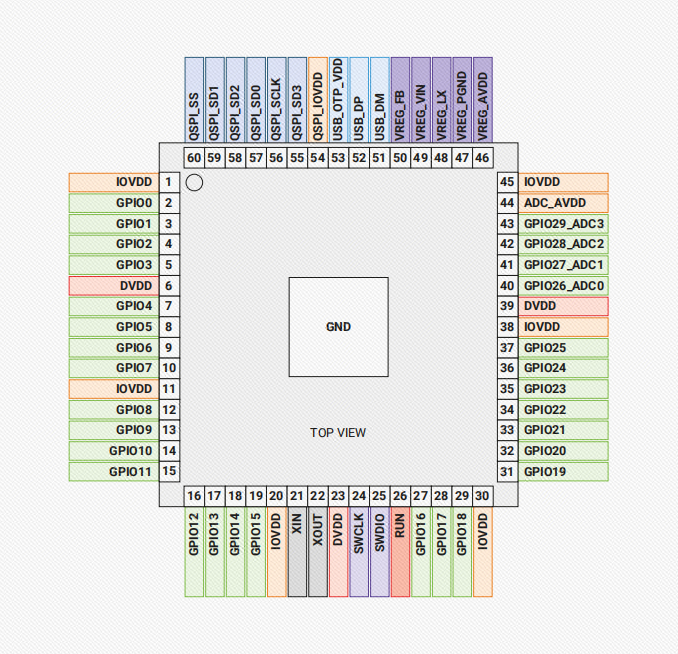Image resolution: width=678 pixels, height=654 pixels.
Task: Click the RUN pin label
Action: click(x=400, y=552)
